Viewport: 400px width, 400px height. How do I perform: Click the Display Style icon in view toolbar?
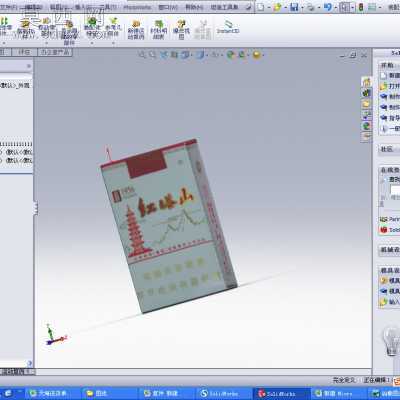tap(200, 54)
